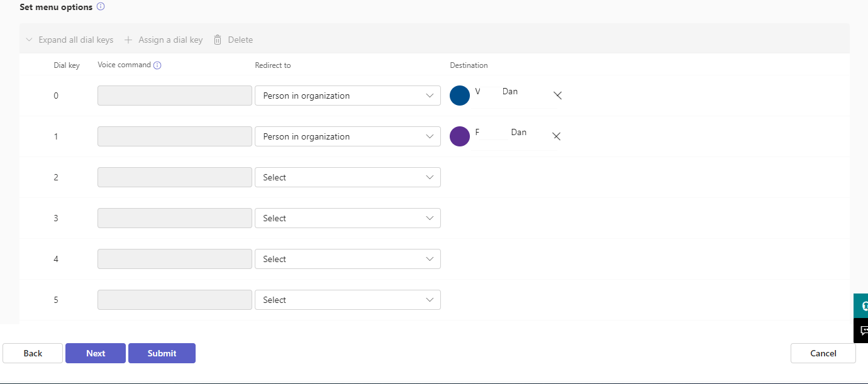Click the voice command field for dial key 2

(x=174, y=177)
